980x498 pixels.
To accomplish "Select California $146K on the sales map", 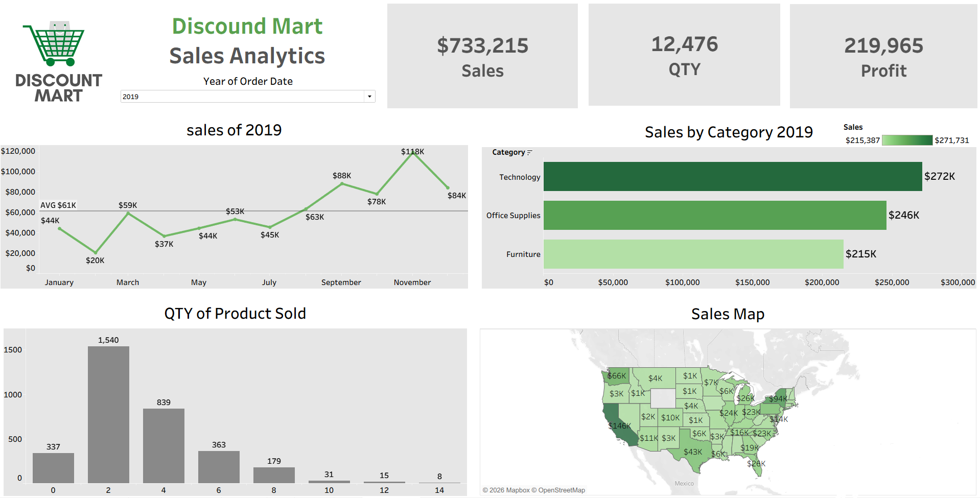I will [618, 425].
